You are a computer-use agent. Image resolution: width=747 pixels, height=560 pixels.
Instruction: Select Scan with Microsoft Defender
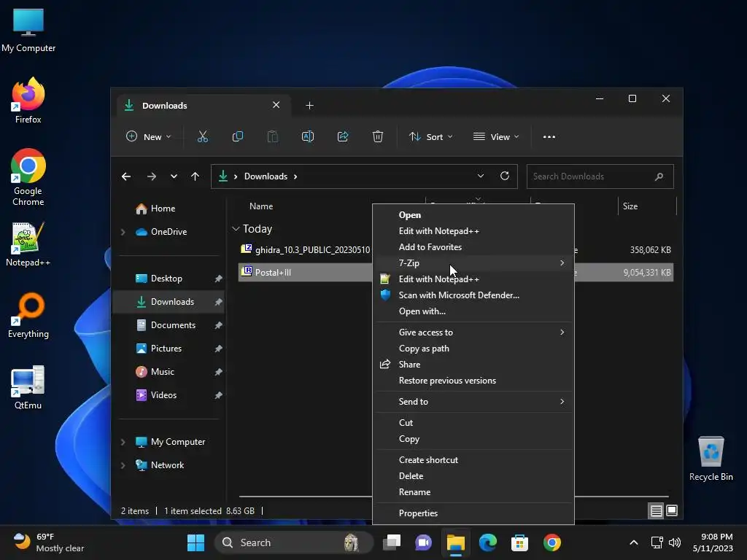473,295
